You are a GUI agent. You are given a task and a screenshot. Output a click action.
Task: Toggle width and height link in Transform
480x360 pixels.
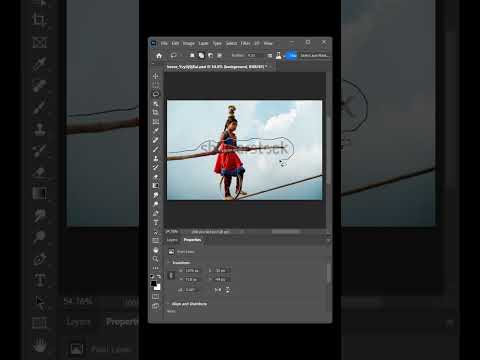click(x=171, y=275)
